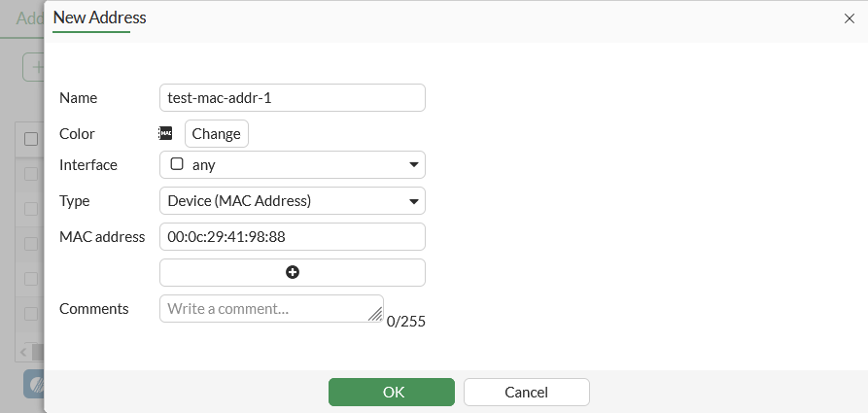Tick the first row checkbox in the table

[x=31, y=174]
